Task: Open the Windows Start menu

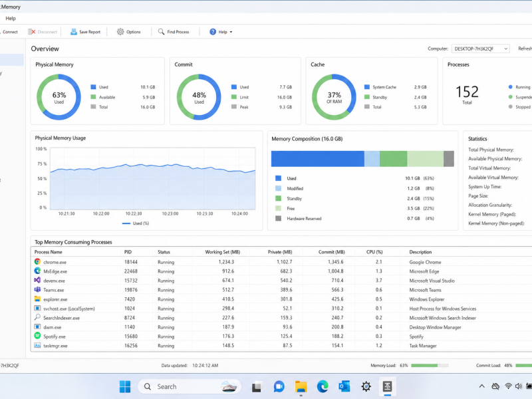Action: [x=125, y=386]
